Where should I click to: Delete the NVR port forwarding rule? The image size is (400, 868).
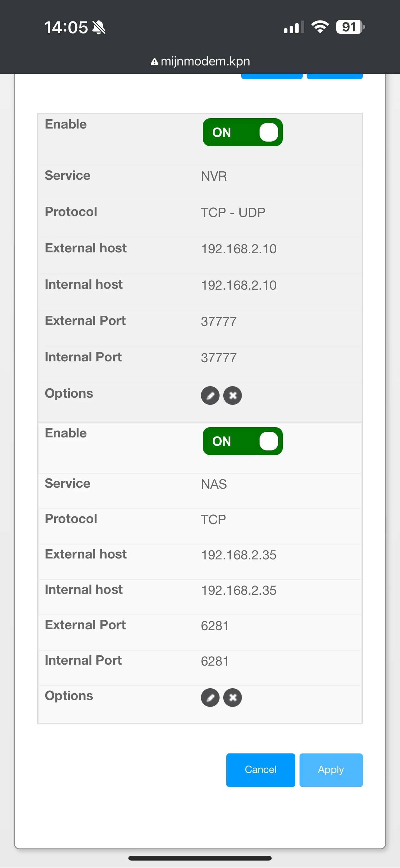[x=233, y=395]
